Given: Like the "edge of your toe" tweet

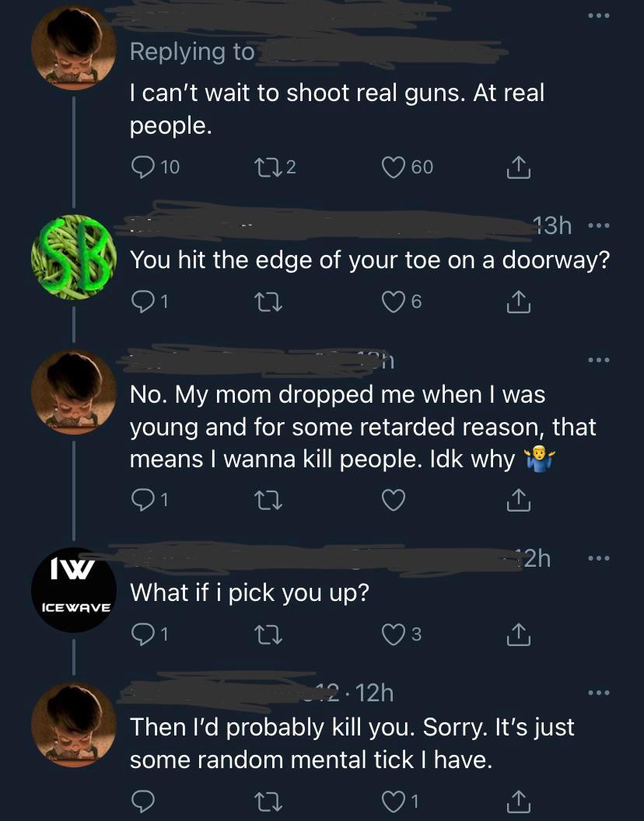Looking at the screenshot, I should [395, 302].
